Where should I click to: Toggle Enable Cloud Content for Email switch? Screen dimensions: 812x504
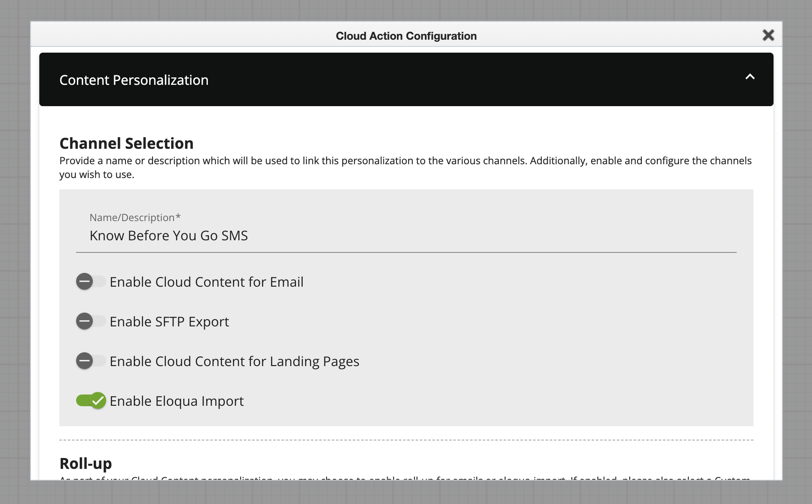coord(91,282)
